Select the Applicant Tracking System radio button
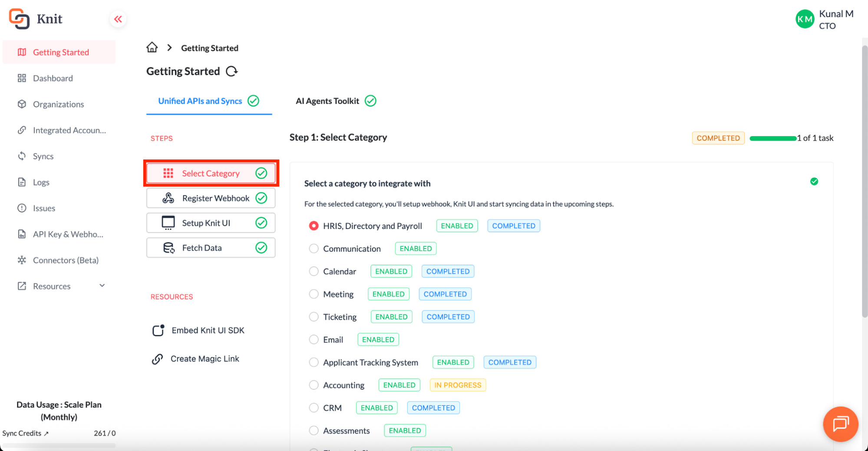Image resolution: width=868 pixels, height=451 pixels. (x=314, y=362)
